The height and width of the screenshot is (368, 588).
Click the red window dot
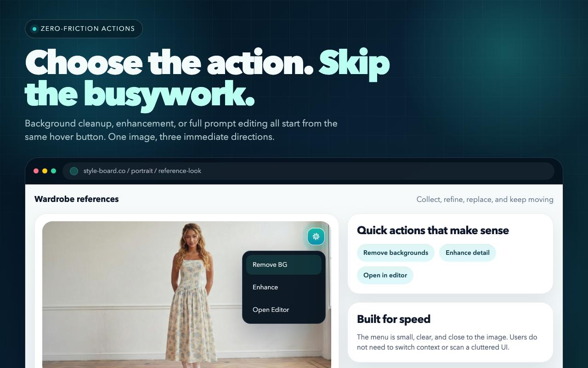tap(36, 171)
